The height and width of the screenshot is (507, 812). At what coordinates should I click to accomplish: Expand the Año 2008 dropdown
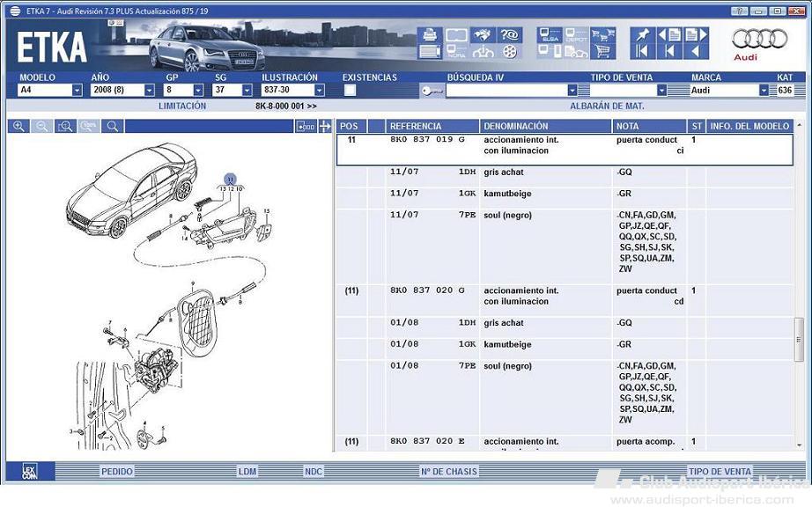149,90
